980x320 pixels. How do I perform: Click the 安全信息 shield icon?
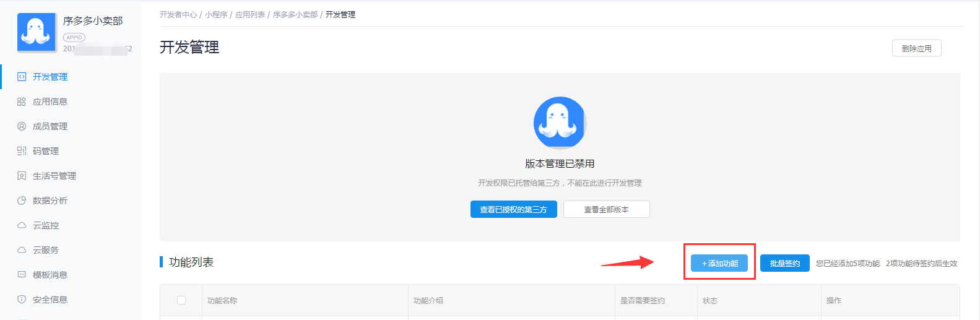point(22,300)
